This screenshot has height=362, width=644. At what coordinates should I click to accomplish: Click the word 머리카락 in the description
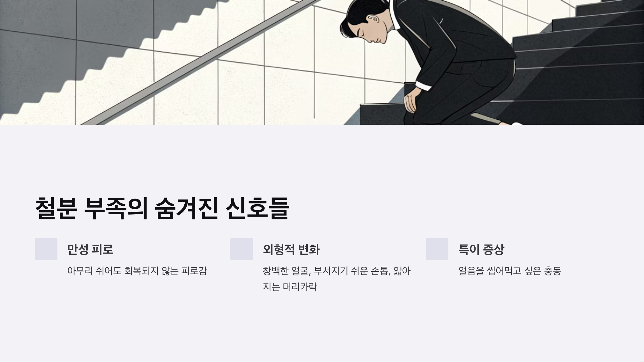tap(300, 287)
